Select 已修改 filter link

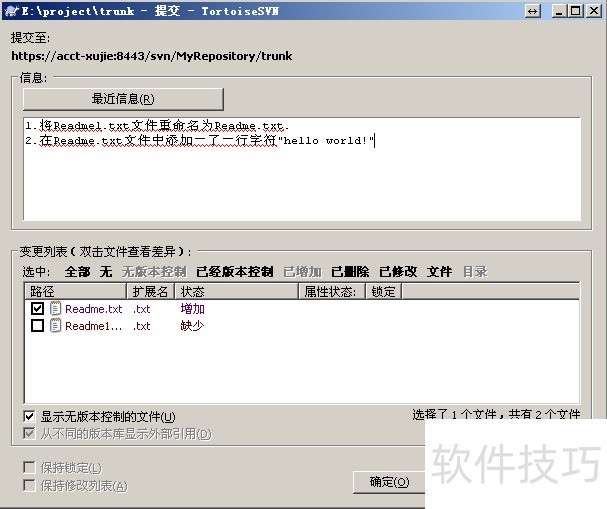[x=398, y=272]
